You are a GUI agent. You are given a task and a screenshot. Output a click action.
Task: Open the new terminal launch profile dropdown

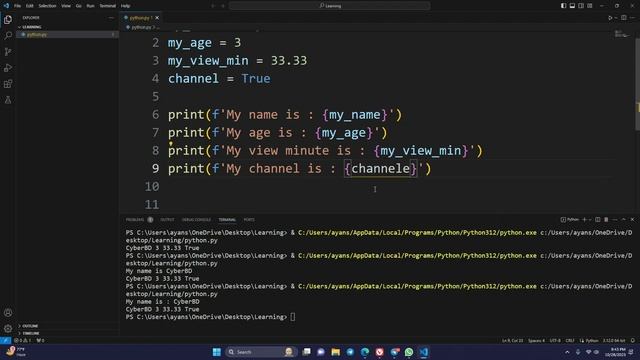click(590, 220)
